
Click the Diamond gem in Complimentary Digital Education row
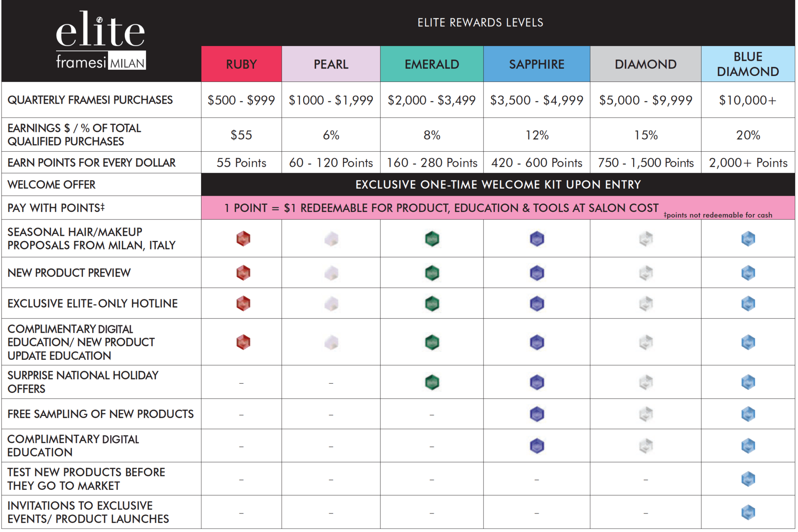tap(646, 446)
